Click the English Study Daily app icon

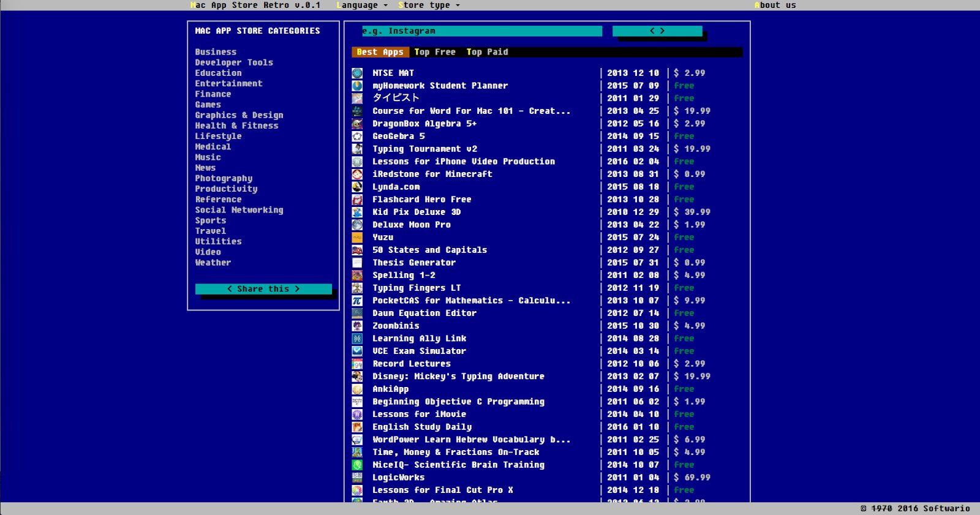[x=357, y=427]
